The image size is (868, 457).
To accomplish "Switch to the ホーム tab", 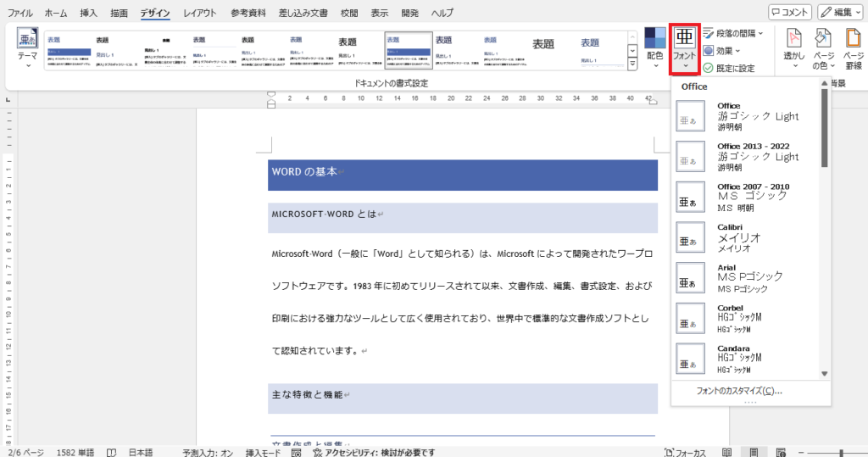I will point(56,12).
